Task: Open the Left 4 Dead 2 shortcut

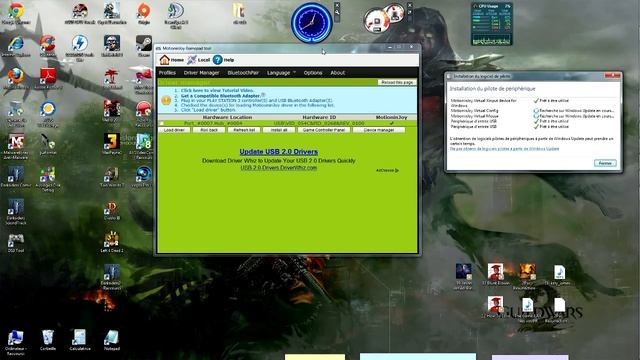Action: pyautogui.click(x=111, y=240)
